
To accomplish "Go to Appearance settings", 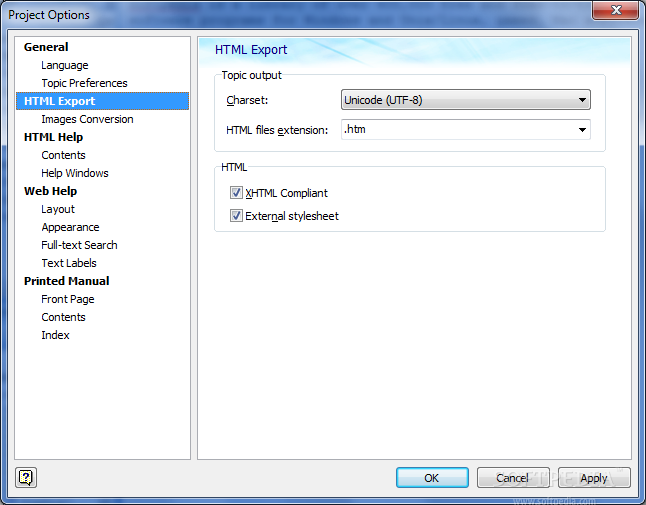I will [70, 227].
